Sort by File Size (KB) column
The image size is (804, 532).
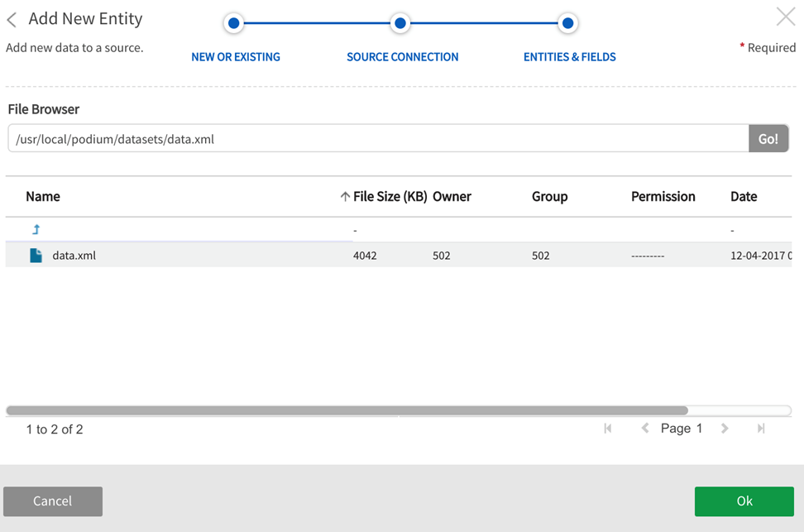point(390,196)
